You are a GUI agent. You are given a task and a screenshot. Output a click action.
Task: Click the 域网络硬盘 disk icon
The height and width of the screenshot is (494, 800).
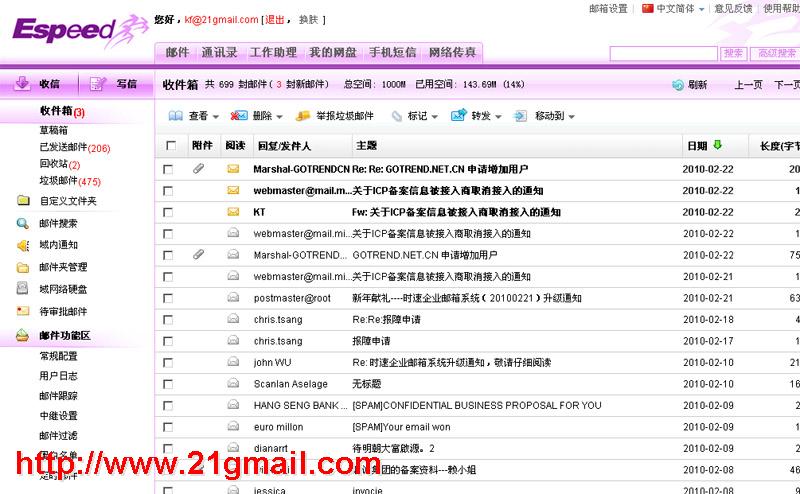(22, 289)
